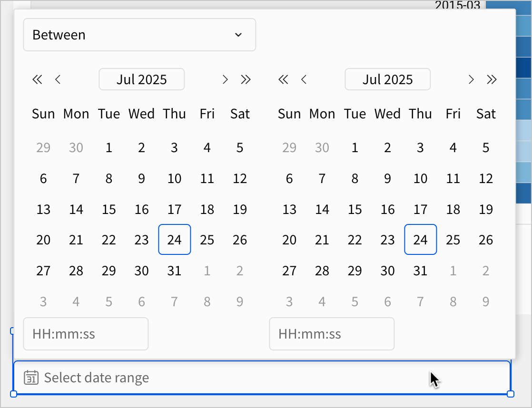Viewport: 532px width, 408px height.
Task: Click the left HH:mm:ss time field
Action: click(86, 334)
